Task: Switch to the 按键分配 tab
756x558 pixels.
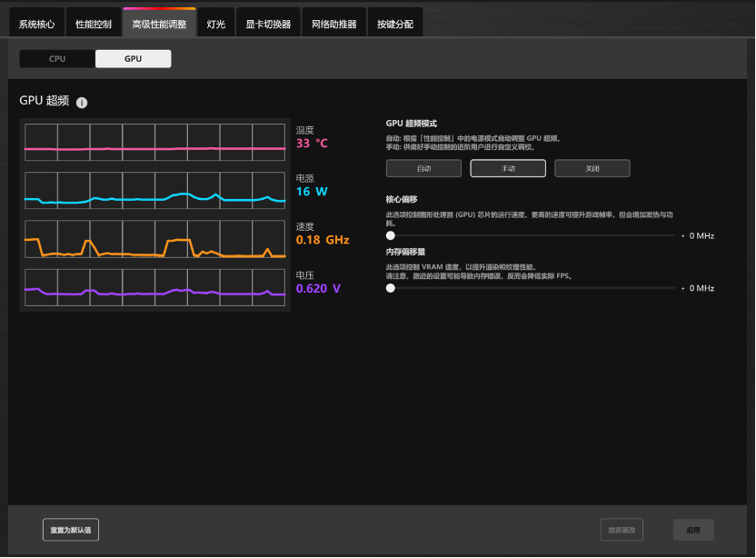Action: click(395, 24)
